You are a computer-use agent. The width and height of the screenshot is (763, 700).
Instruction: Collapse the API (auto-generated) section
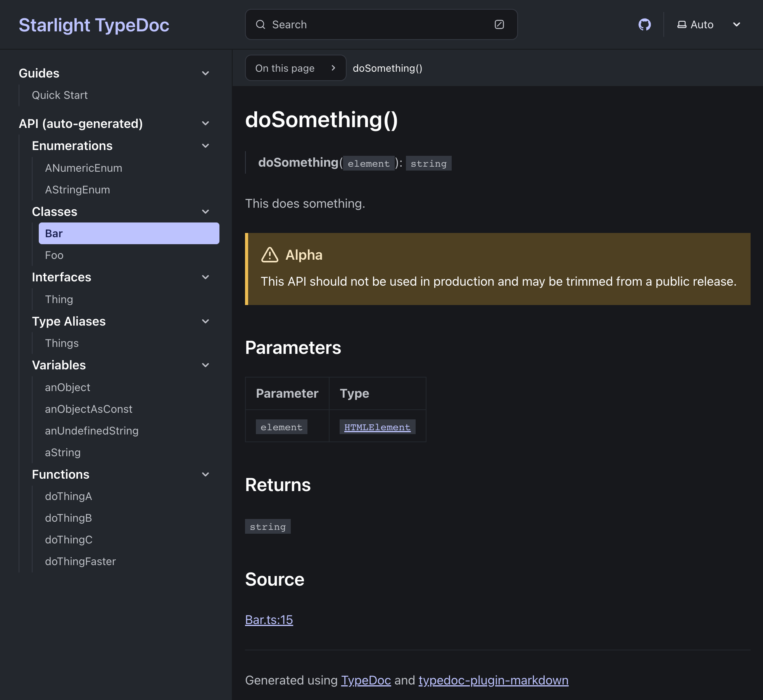(x=205, y=123)
